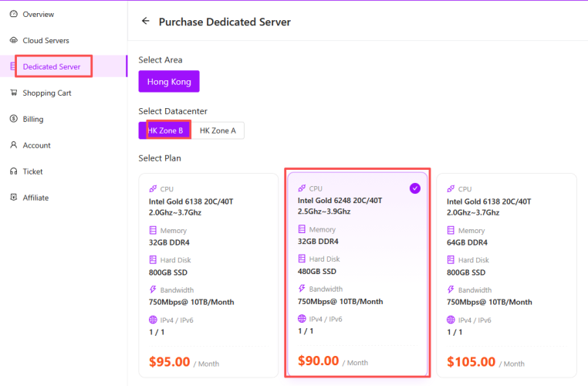This screenshot has width=588, height=386.
Task: Choose the HK Zone B datacenter
Action: (x=165, y=130)
